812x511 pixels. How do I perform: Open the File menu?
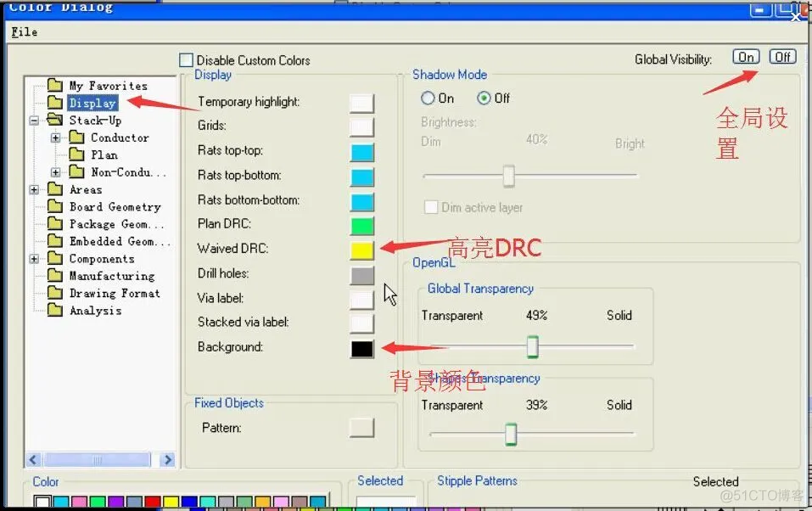[x=24, y=32]
